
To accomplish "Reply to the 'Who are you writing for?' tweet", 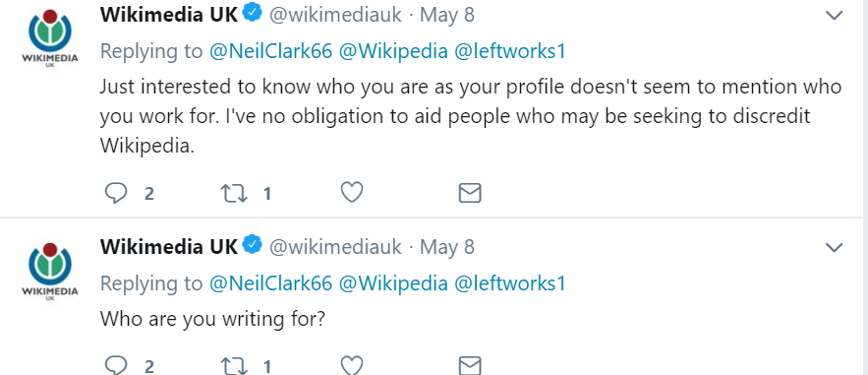I will [x=116, y=365].
